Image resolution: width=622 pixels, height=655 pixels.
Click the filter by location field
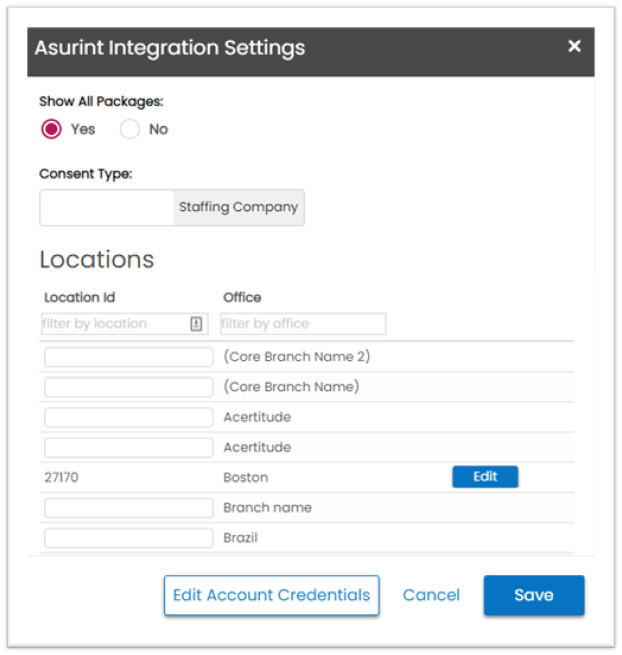click(x=124, y=324)
